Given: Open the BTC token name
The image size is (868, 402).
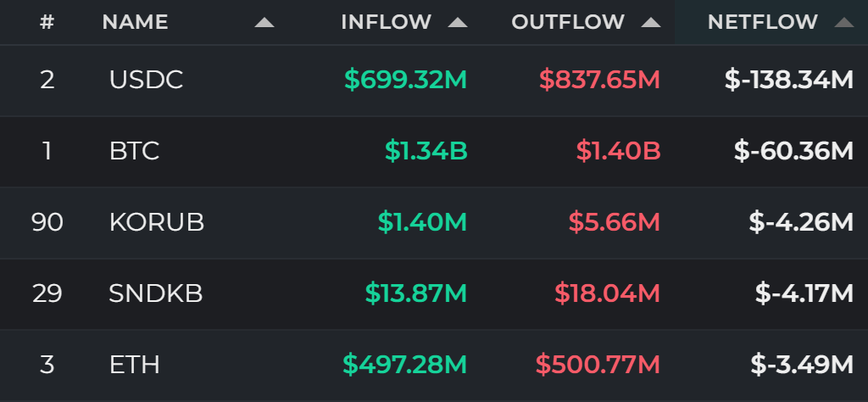Looking at the screenshot, I should coord(134,151).
